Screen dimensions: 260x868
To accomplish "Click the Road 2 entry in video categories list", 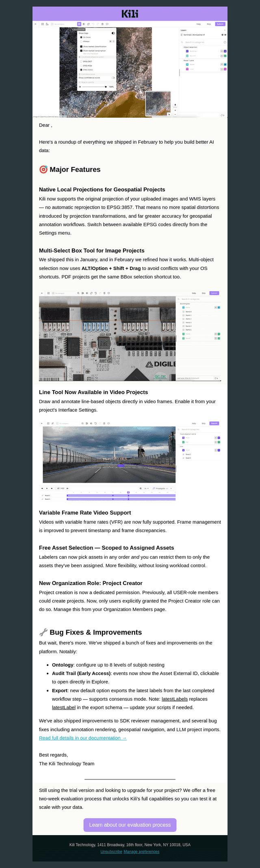I will pos(188,454).
